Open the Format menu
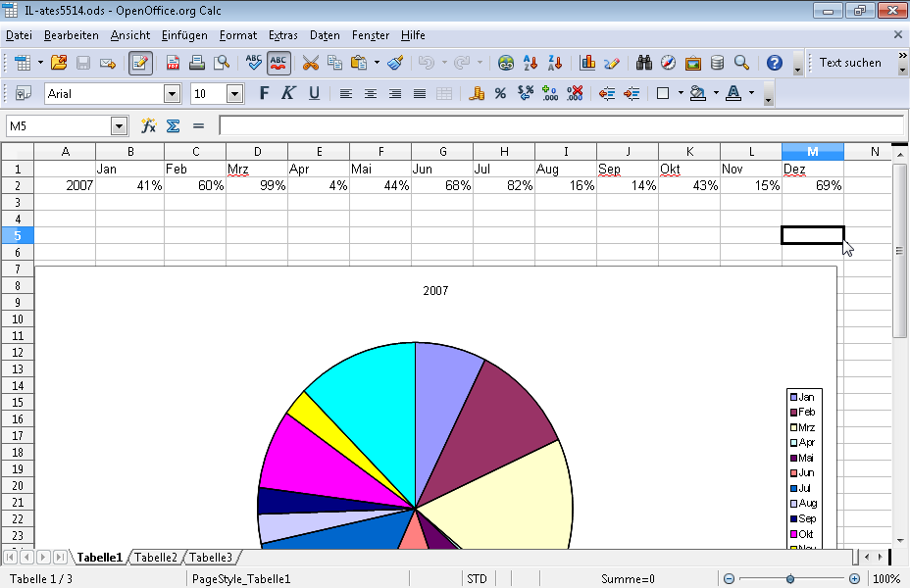Image resolution: width=910 pixels, height=588 pixels. 238,35
